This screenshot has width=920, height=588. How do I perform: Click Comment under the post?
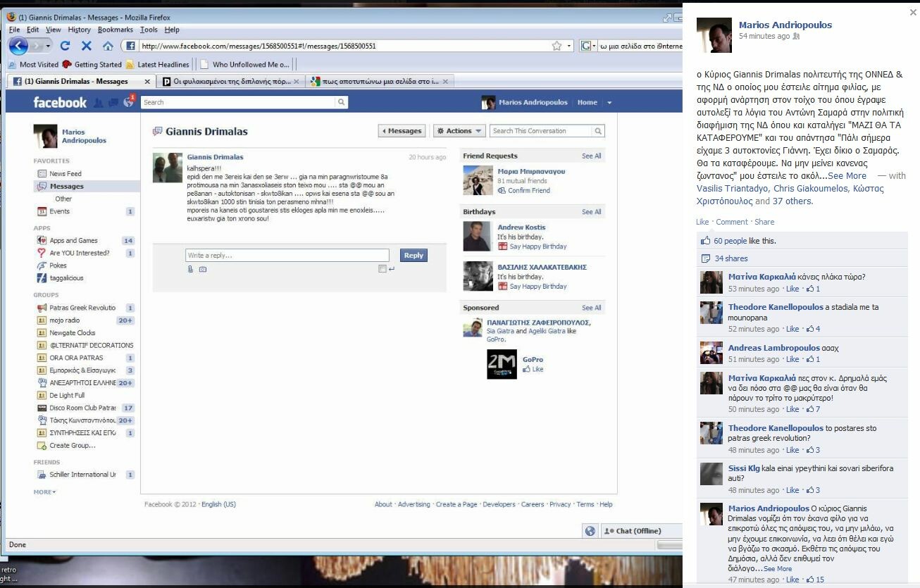pos(732,222)
